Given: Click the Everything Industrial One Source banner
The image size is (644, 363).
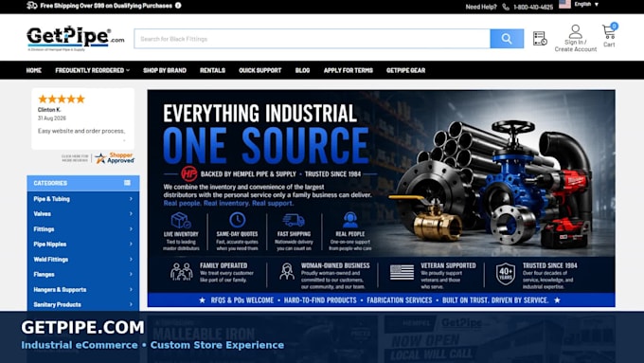Looking at the screenshot, I should 381,198.
